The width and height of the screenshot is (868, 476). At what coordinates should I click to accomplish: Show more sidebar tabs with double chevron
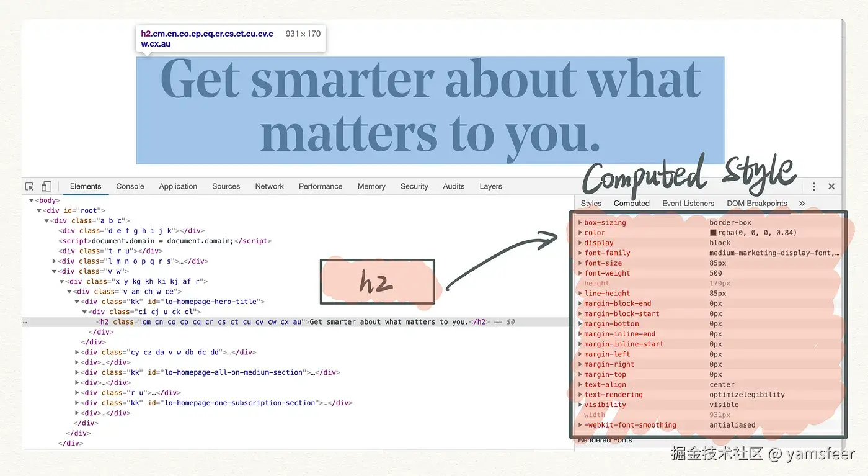click(x=802, y=203)
